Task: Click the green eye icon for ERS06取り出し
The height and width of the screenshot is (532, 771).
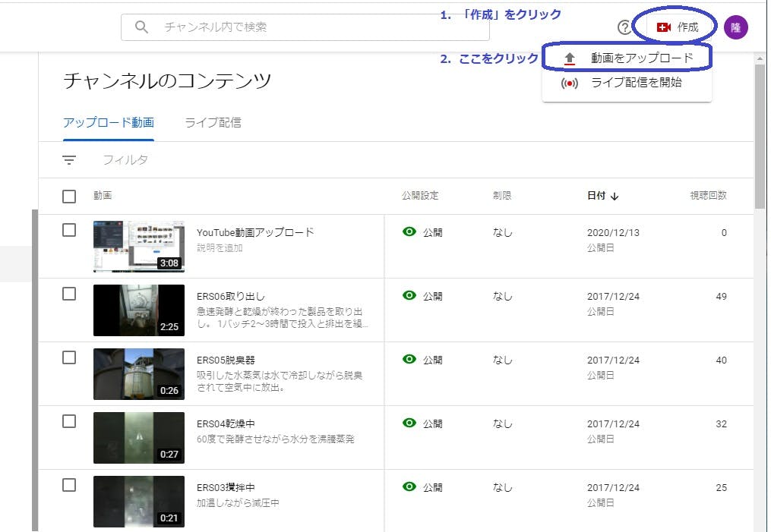Action: pyautogui.click(x=409, y=296)
